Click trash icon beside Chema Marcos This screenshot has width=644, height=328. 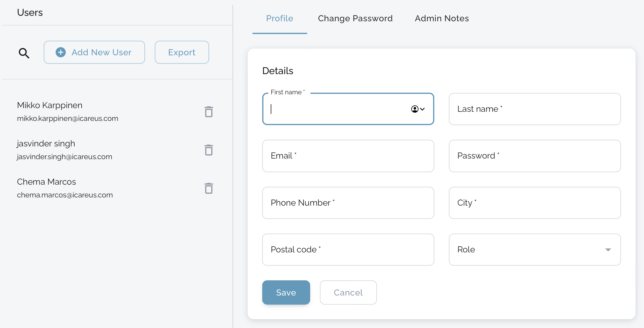[209, 188]
